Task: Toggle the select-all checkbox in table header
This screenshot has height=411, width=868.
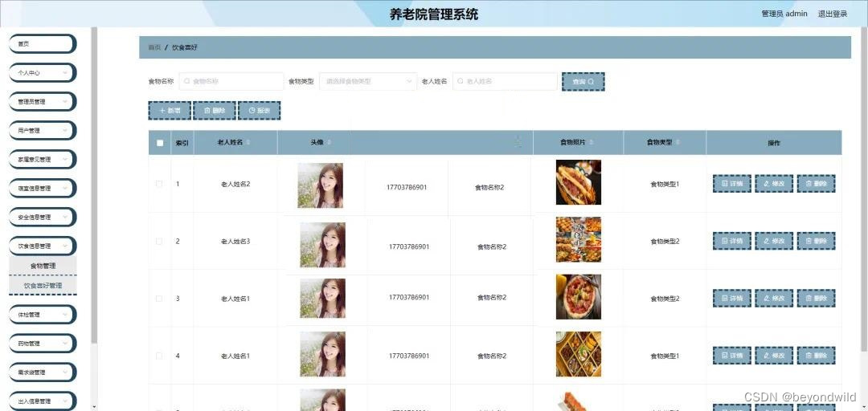Action: [160, 143]
